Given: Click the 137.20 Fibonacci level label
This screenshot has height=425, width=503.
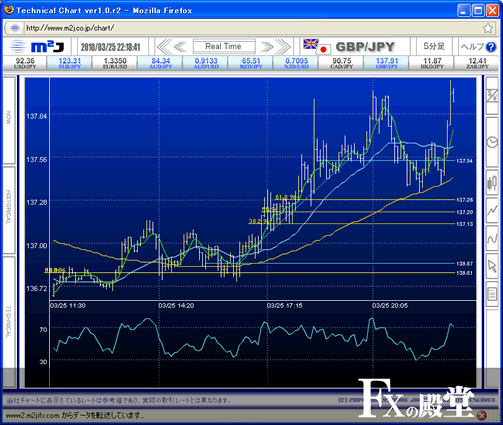Looking at the screenshot, I should click(465, 212).
